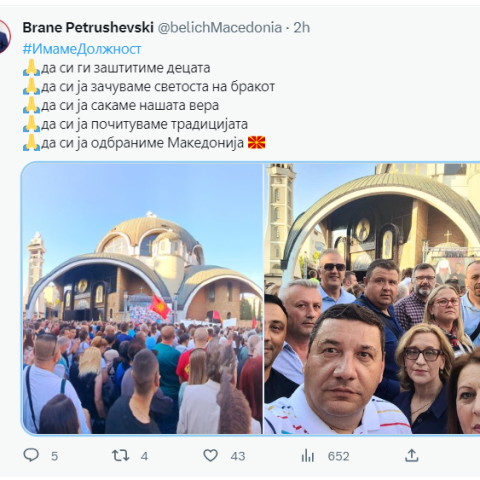Click the @belichMacedonia handle
Screen dimensions: 480x480
(220, 27)
